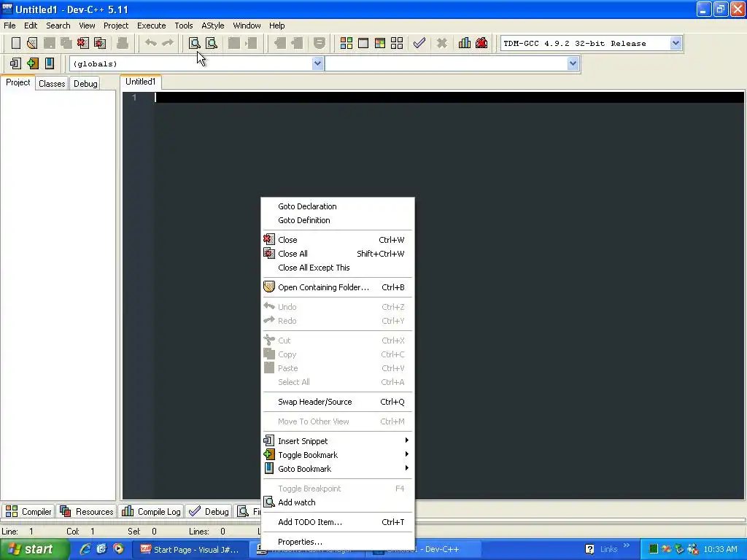
Task: Click the Insert snippet toolbar icon
Action: tap(15, 63)
